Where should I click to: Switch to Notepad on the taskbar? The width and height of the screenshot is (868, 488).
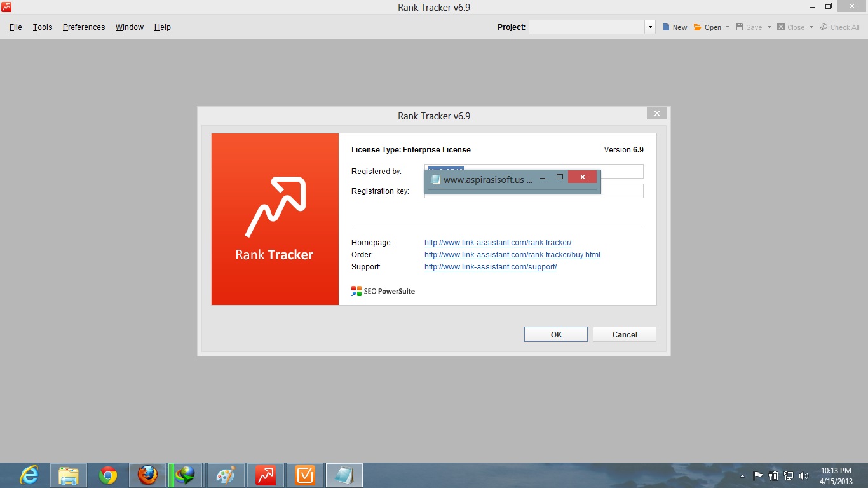[344, 475]
